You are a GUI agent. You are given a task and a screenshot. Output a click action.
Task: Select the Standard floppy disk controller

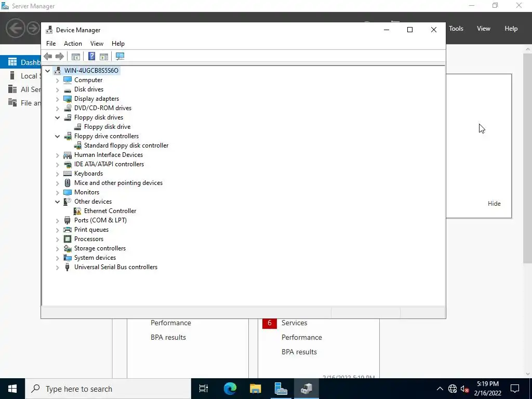126,145
